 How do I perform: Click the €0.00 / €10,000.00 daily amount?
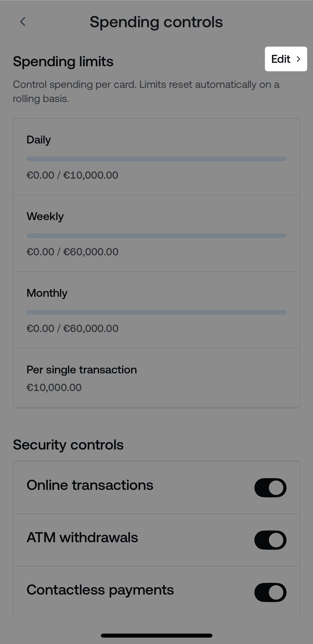click(x=72, y=175)
